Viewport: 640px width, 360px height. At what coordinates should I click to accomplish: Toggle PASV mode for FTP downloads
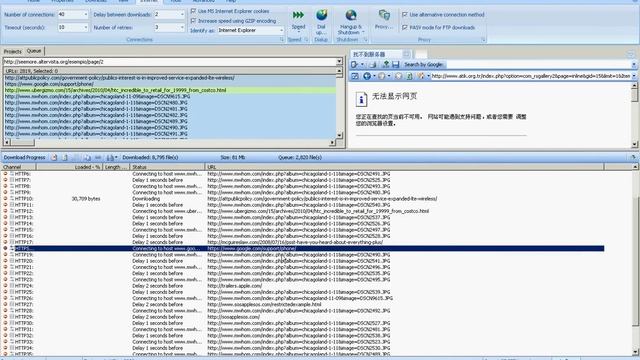point(405,27)
